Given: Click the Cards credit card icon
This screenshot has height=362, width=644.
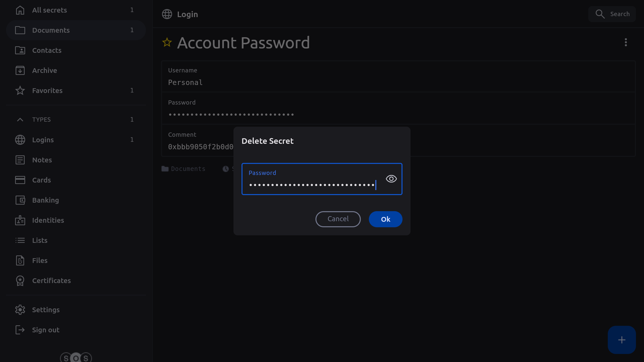Looking at the screenshot, I should [x=20, y=180].
